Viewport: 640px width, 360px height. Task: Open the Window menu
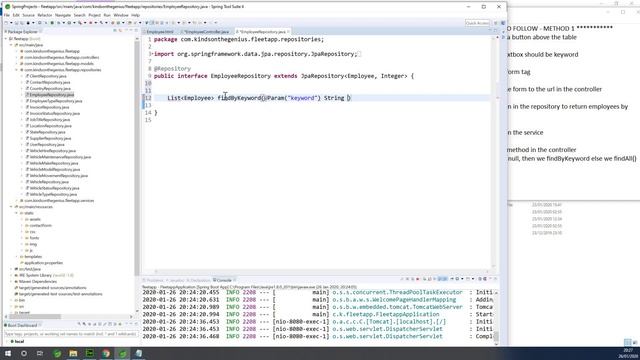(121, 15)
